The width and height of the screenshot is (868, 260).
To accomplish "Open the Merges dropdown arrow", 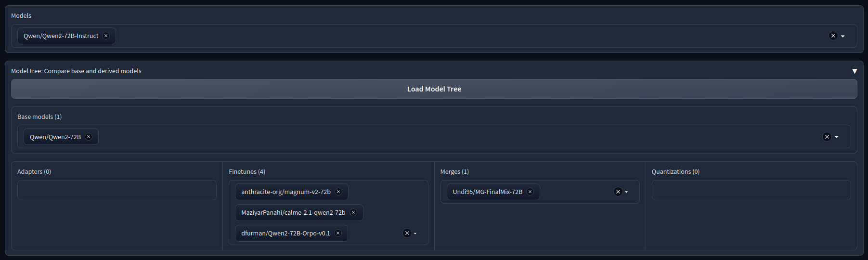I will 626,192.
